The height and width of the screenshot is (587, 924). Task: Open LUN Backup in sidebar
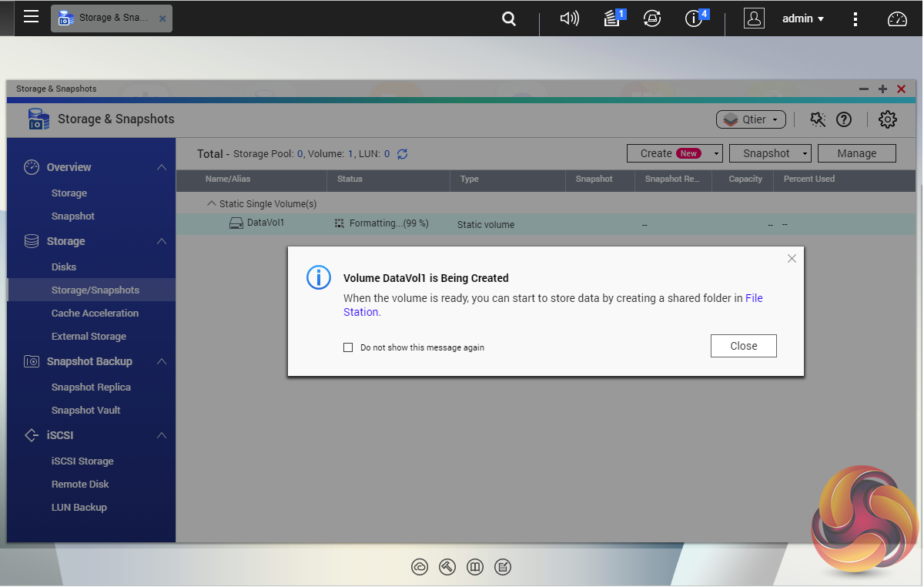coord(79,508)
